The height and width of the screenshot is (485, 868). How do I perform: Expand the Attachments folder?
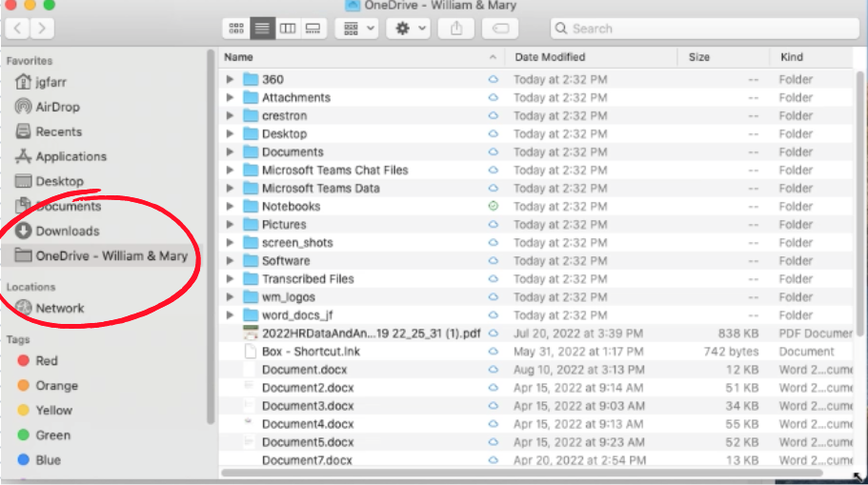(230, 97)
